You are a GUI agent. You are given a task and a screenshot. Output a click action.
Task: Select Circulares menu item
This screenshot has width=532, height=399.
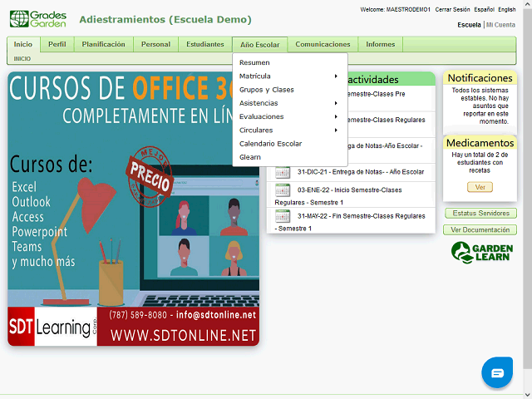pyautogui.click(x=290, y=131)
